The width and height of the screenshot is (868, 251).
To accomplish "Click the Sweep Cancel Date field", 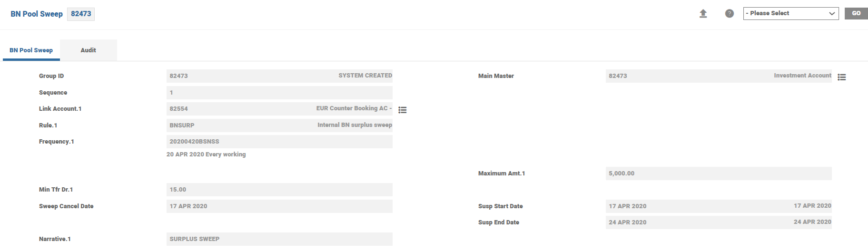I will click(279, 206).
